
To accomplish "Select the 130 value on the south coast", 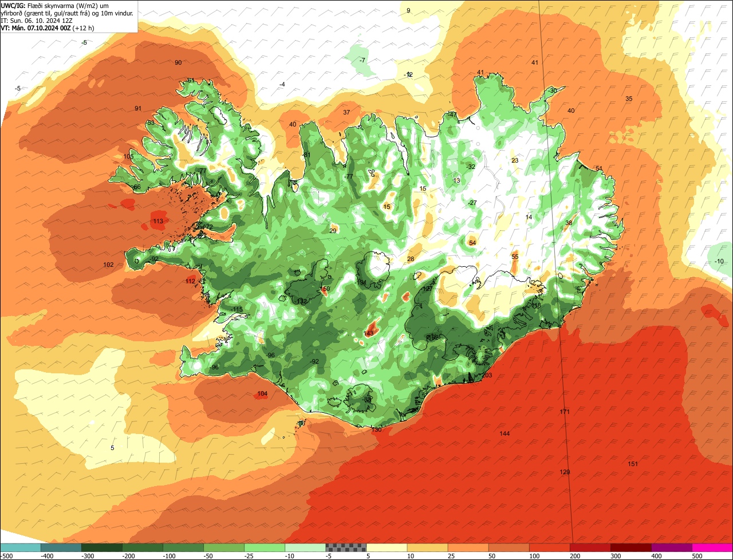I will 376,429.
